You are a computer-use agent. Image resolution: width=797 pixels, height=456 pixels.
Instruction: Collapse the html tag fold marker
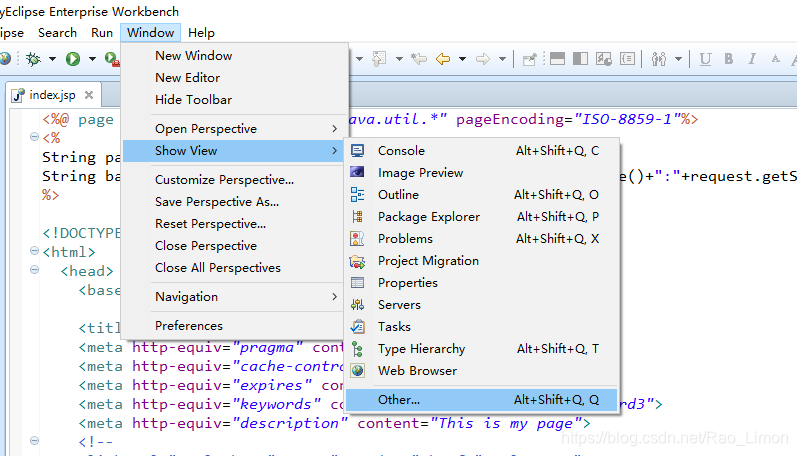point(34,251)
